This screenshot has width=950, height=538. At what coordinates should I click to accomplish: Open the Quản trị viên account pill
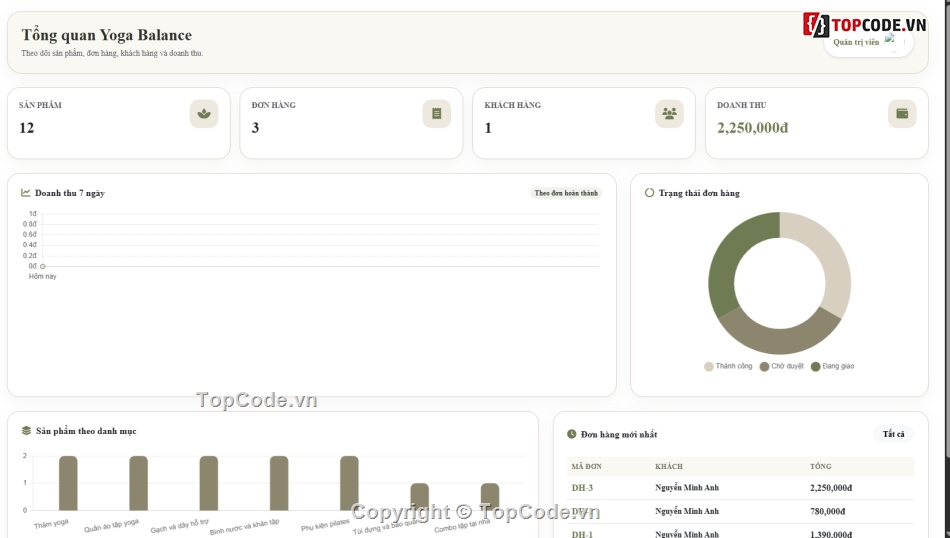coord(868,42)
